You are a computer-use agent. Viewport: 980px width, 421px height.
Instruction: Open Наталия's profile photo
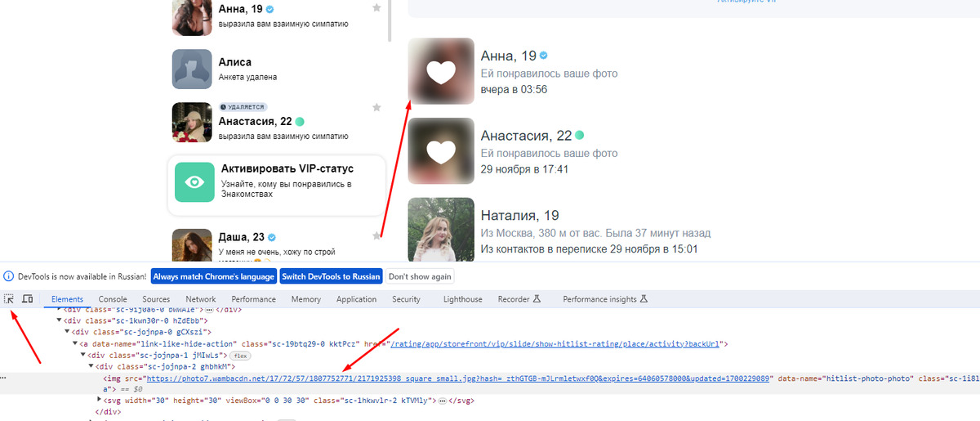441,230
